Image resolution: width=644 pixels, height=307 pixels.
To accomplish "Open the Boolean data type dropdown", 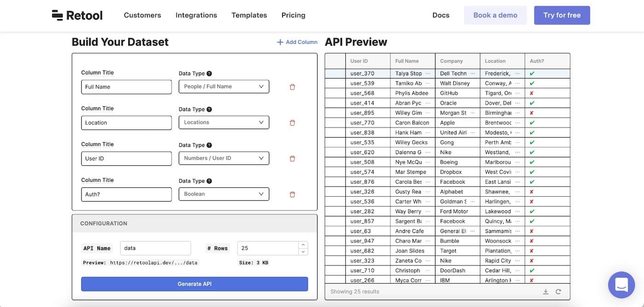I will pyautogui.click(x=224, y=194).
